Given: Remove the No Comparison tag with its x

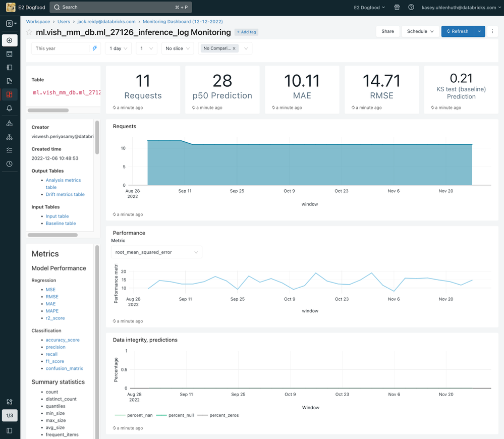Looking at the screenshot, I should (234, 48).
